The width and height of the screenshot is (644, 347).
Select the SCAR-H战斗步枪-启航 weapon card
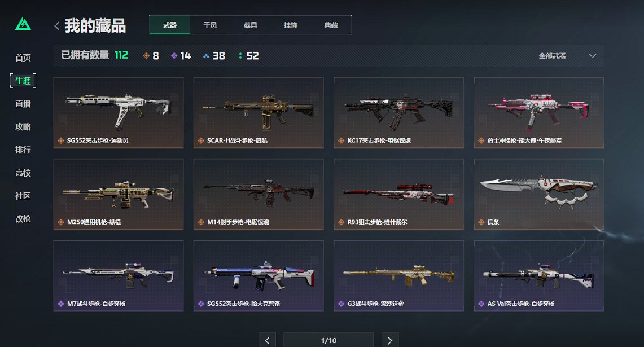pyautogui.click(x=259, y=112)
